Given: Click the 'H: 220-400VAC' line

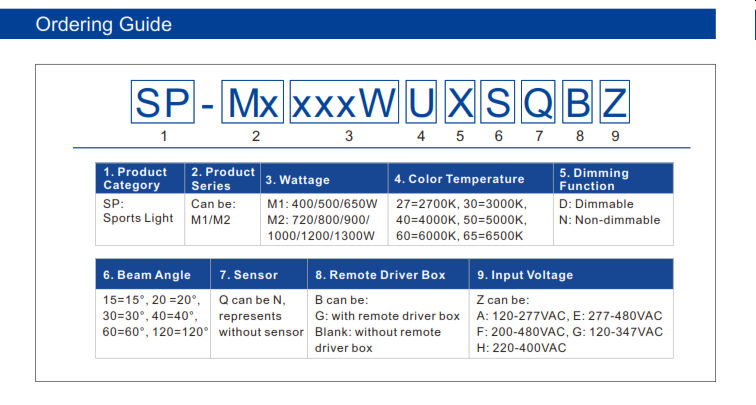Looking at the screenshot, I should (521, 348).
